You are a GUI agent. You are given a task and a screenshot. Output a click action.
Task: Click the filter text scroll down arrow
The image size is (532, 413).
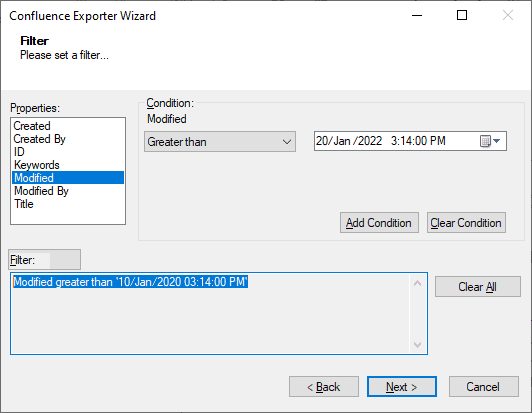point(417,345)
